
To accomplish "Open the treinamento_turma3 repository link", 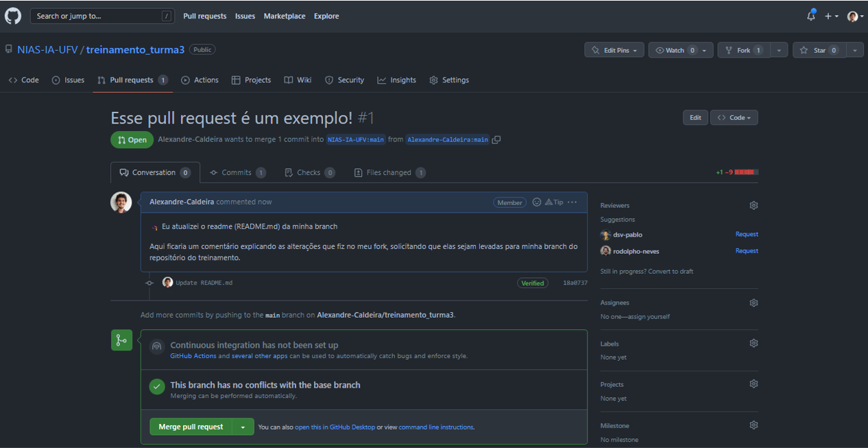I will (x=135, y=49).
